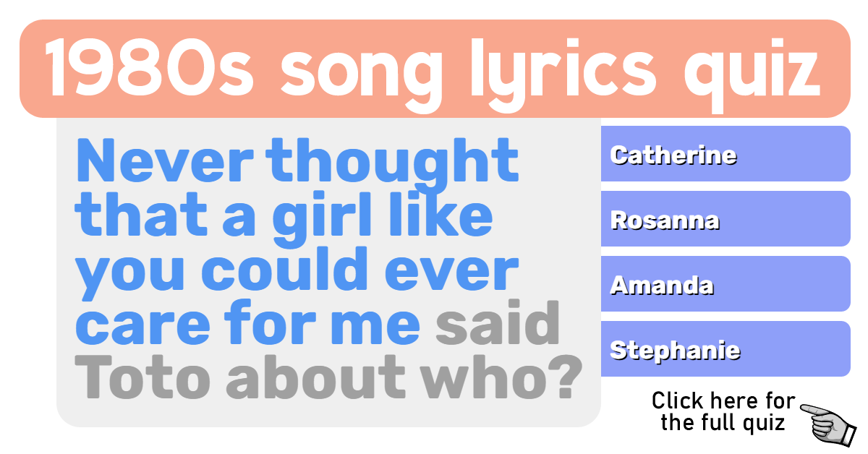Click the word 'Toto' in the question
Image resolution: width=868 pixels, height=454 pixels.
click(x=144, y=378)
